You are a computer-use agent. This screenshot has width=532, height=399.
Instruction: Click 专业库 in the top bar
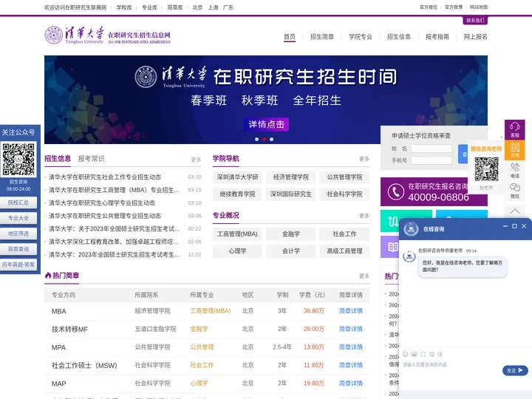(149, 7)
